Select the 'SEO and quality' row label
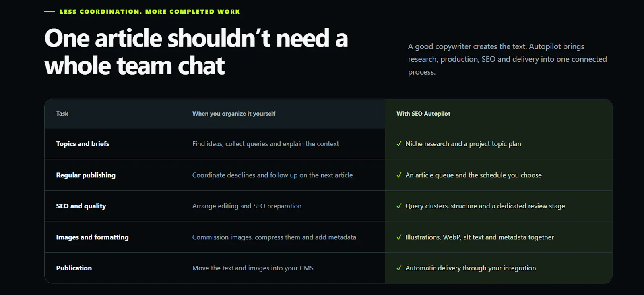644x295 pixels. click(81, 206)
